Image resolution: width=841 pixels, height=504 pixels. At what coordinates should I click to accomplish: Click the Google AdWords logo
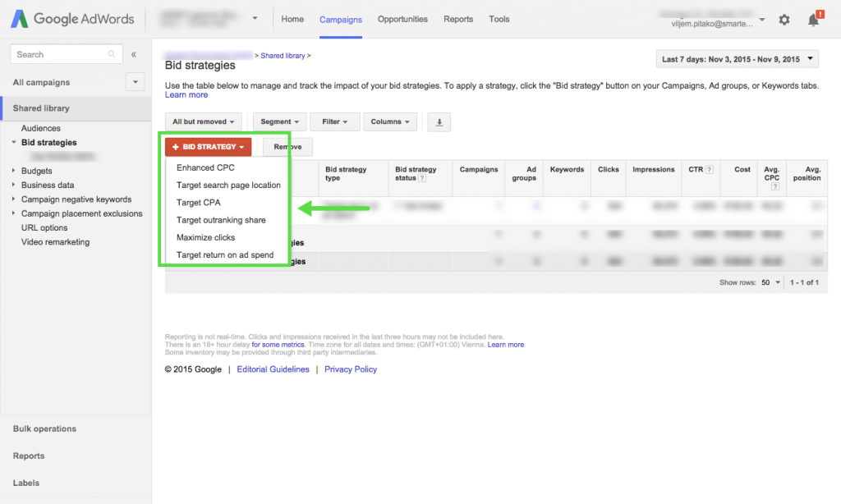click(72, 19)
